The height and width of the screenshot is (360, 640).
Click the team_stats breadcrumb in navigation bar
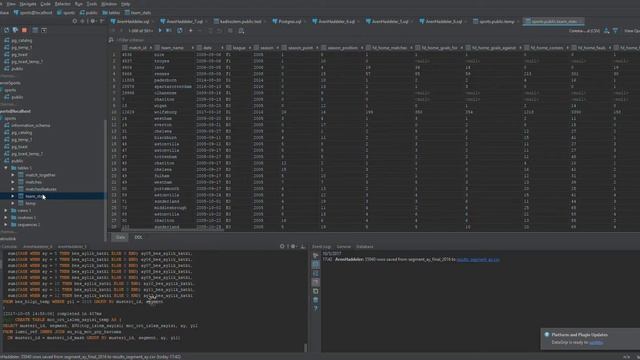pyautogui.click(x=138, y=13)
